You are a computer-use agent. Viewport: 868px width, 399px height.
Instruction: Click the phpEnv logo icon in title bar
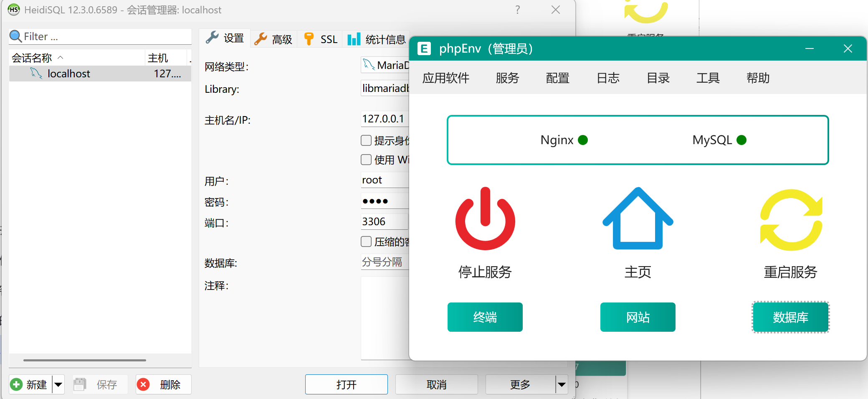[424, 49]
